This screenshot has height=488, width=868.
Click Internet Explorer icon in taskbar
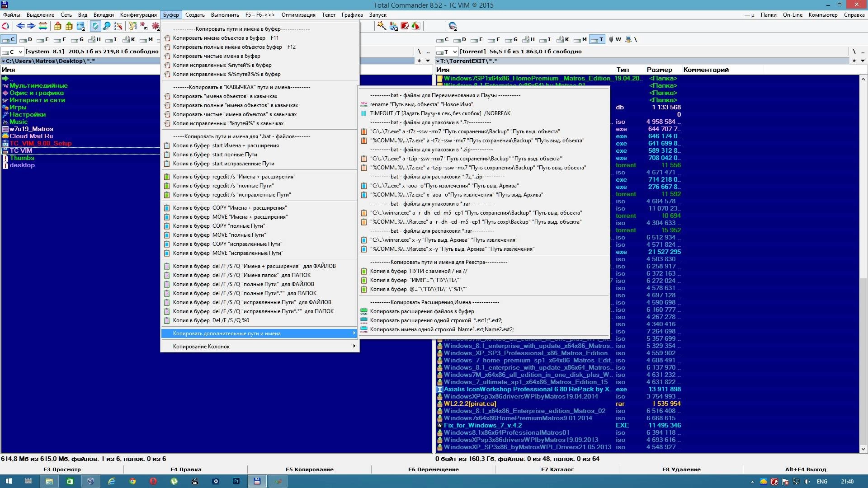112,481
